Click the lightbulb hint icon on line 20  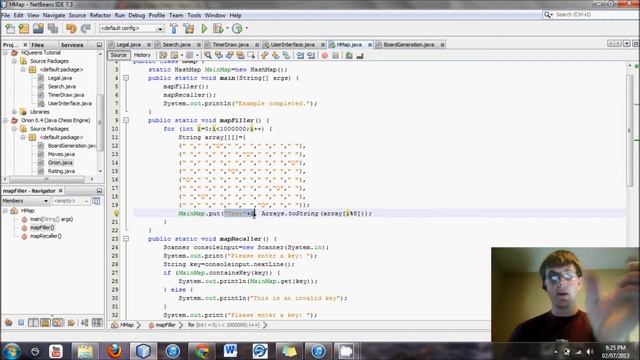click(x=116, y=213)
